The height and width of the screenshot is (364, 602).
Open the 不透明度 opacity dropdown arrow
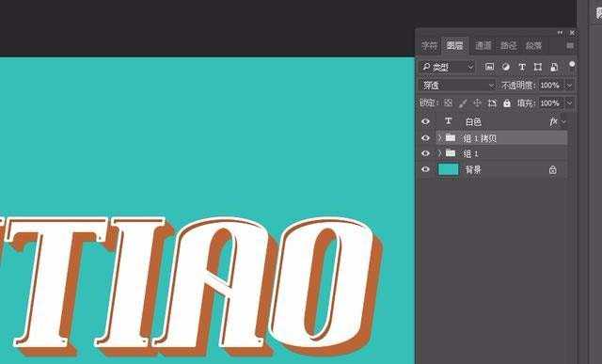click(569, 85)
